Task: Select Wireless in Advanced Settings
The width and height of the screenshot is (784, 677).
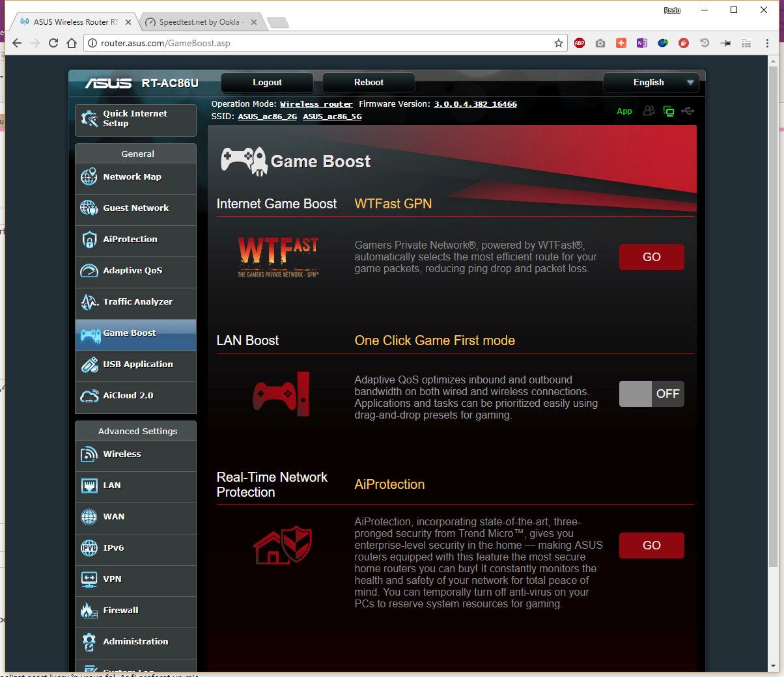Action: (x=122, y=454)
